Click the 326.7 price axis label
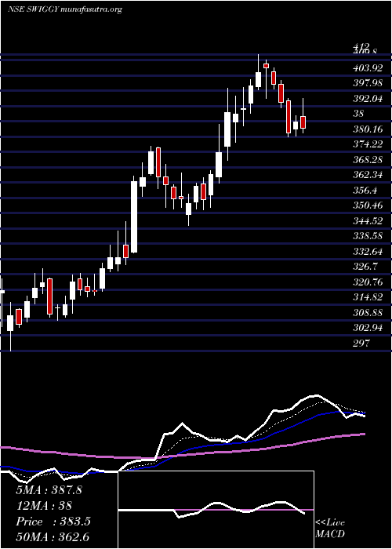 pyautogui.click(x=365, y=267)
